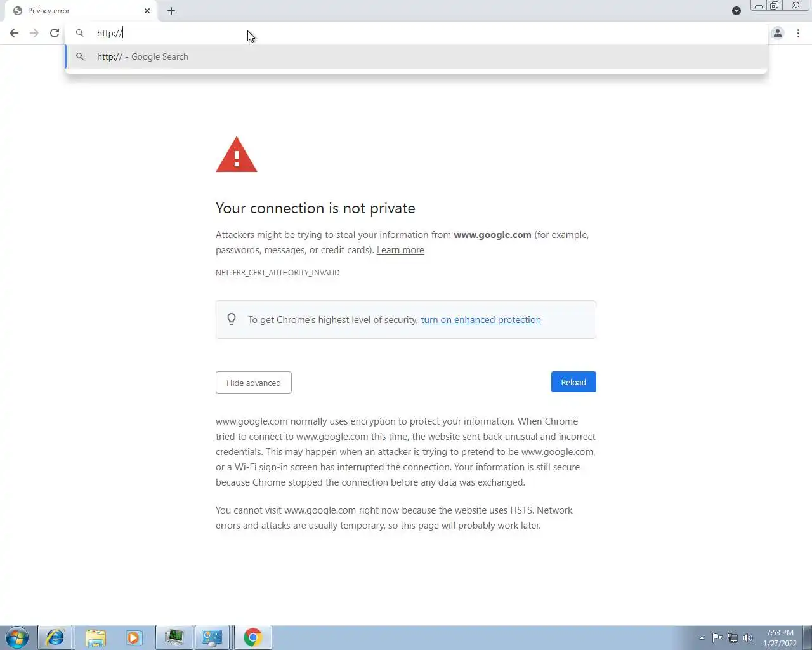Open Chrome's three-dot menu

tap(798, 33)
